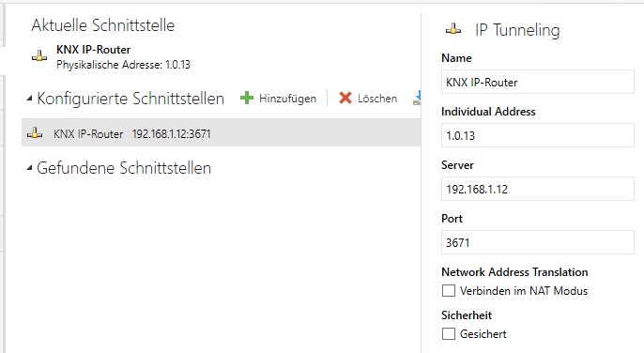Collapse the Konfigurierte Schnittstellen section
644x353 pixels.
point(29,99)
